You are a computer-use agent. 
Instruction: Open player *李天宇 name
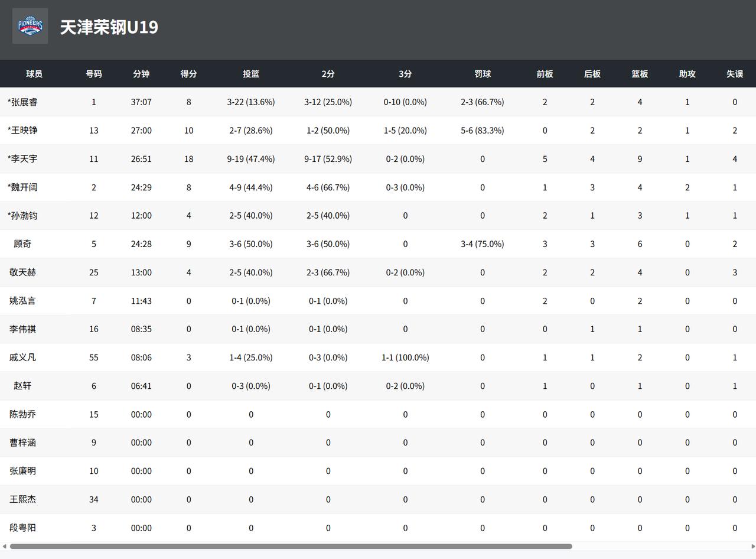(x=22, y=159)
